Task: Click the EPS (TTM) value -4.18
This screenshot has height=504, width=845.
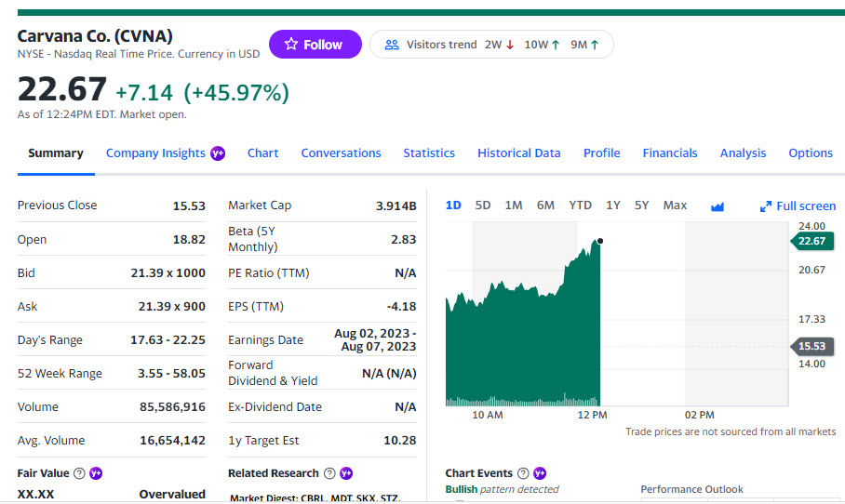Action: point(401,306)
